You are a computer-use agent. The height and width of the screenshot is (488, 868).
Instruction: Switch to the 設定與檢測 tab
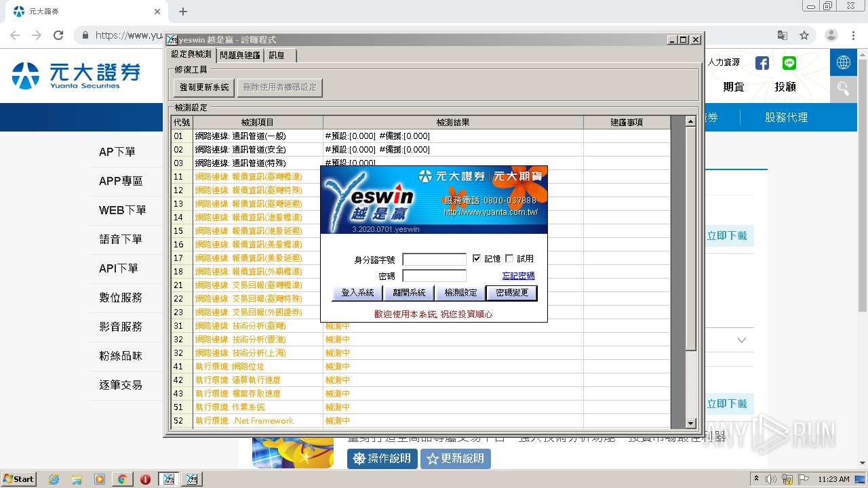coord(191,54)
